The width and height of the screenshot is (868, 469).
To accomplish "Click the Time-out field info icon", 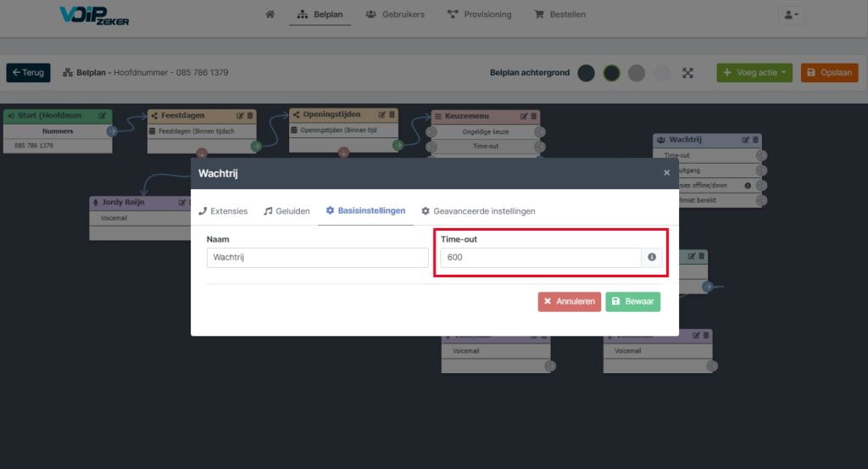I will click(652, 258).
